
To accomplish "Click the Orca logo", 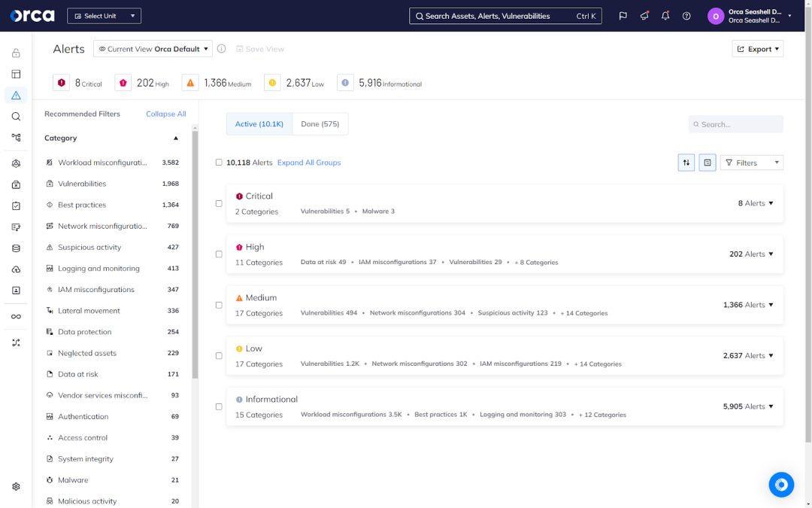I will [x=32, y=16].
